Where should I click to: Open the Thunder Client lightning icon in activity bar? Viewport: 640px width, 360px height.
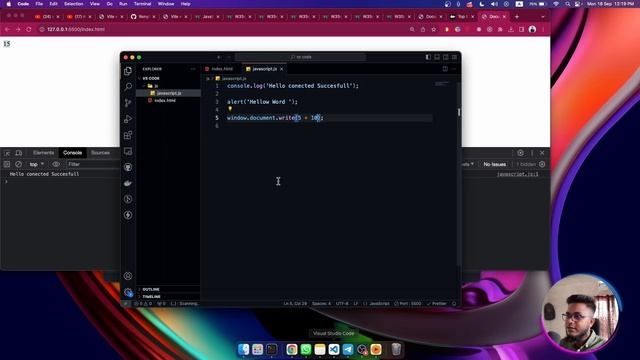pyautogui.click(x=128, y=215)
